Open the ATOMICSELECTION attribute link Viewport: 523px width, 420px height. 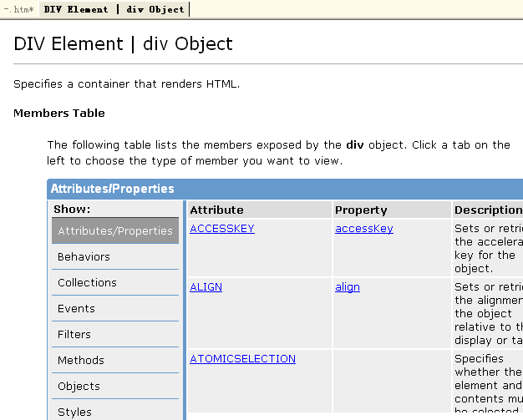pyautogui.click(x=242, y=359)
